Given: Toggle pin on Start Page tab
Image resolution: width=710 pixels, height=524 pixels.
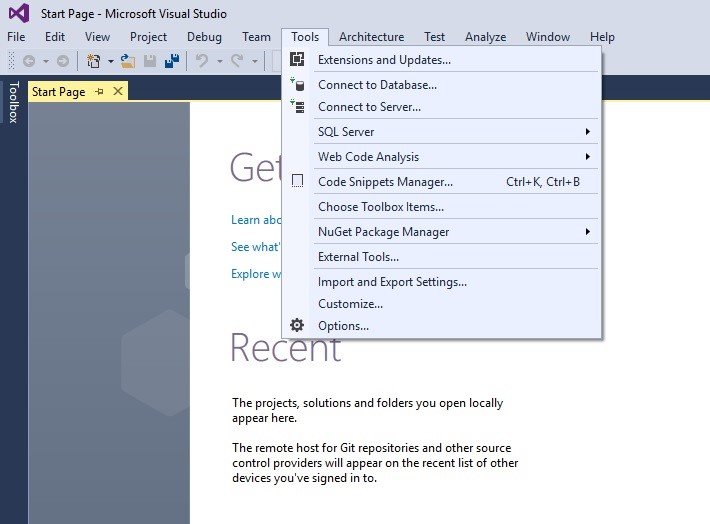Looking at the screenshot, I should [x=99, y=92].
